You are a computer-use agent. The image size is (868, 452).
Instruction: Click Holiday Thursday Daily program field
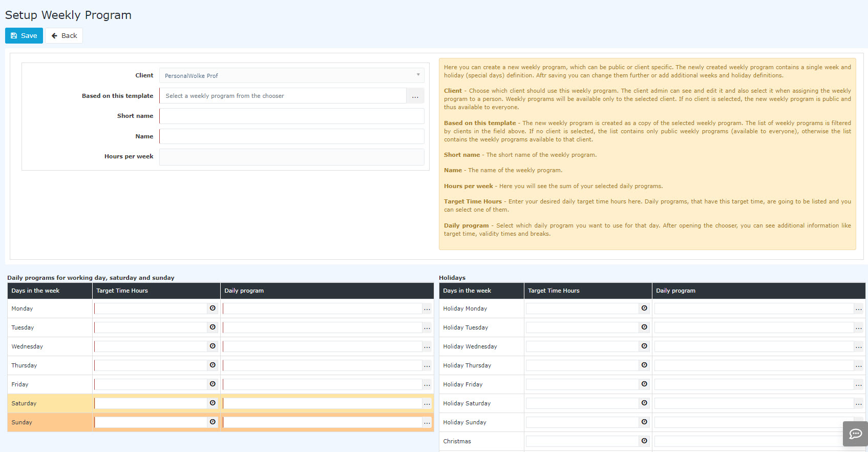pos(754,365)
